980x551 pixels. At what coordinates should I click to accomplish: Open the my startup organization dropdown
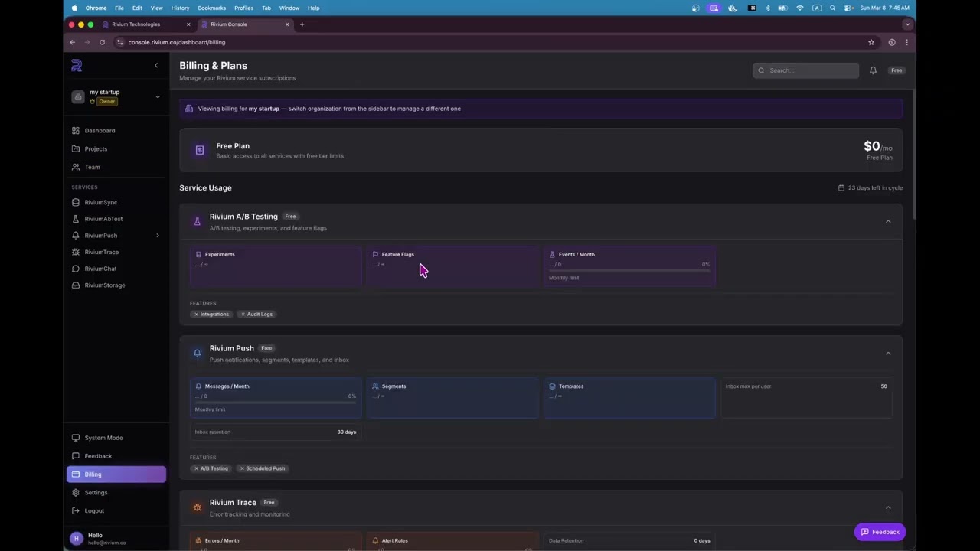pos(116,96)
